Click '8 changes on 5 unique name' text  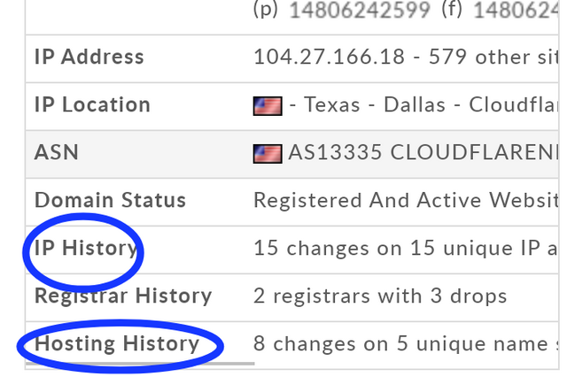(406, 343)
